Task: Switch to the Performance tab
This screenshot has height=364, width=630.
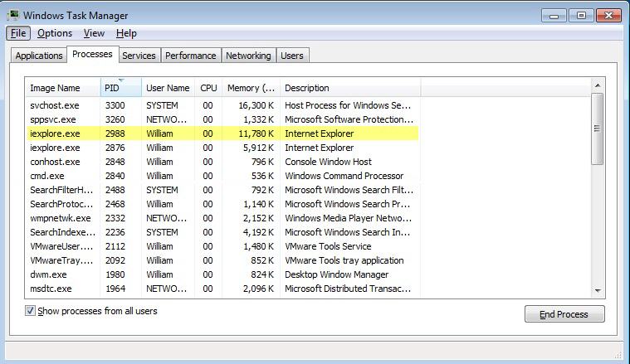Action: [x=190, y=56]
